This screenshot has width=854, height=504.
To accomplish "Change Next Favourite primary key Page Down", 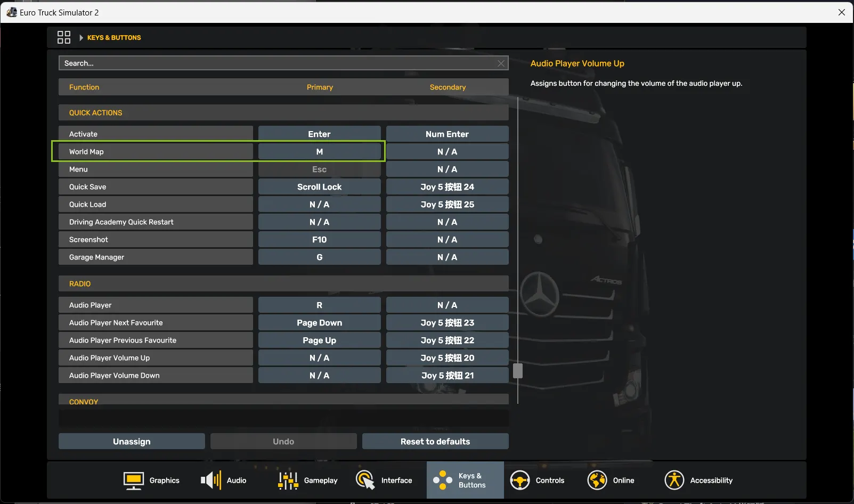I will [x=320, y=323].
